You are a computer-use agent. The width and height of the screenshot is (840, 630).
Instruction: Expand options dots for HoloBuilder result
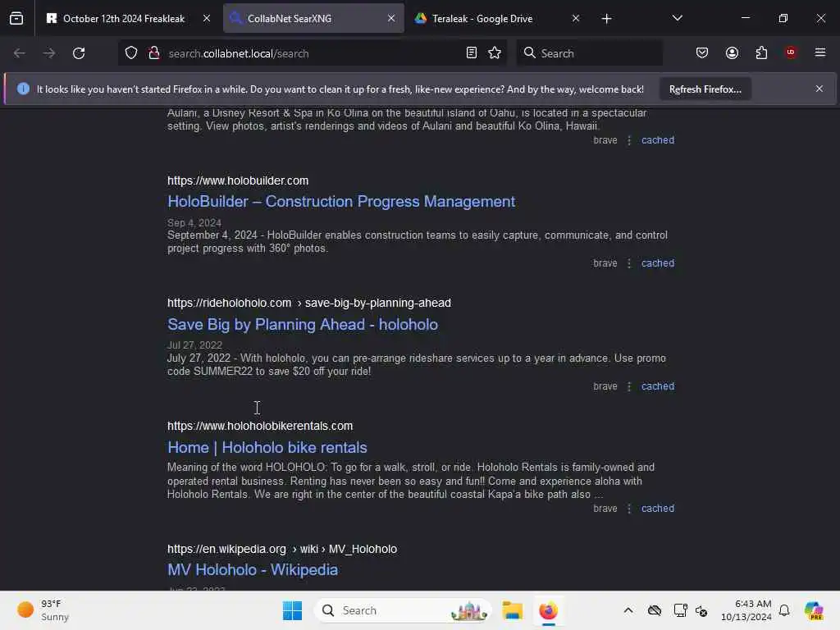click(629, 263)
